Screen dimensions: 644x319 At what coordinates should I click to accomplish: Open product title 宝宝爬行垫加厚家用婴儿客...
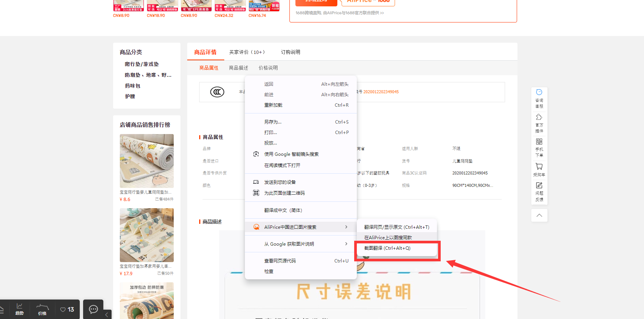click(x=146, y=266)
